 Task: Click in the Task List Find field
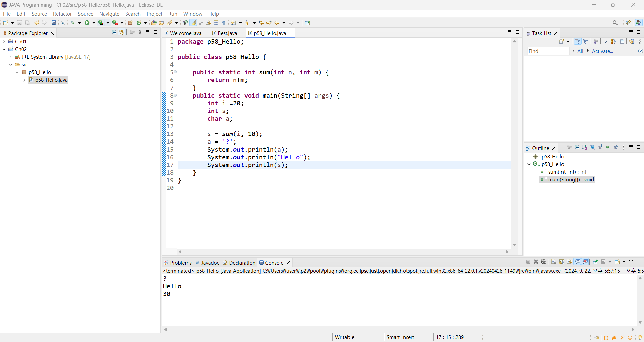548,51
